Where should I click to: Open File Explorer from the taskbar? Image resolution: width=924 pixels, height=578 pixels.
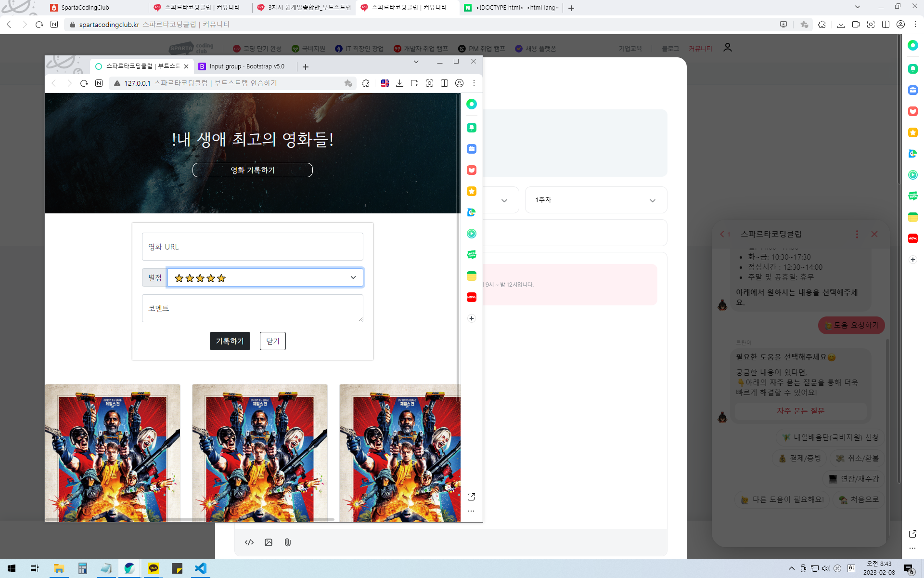(x=59, y=568)
